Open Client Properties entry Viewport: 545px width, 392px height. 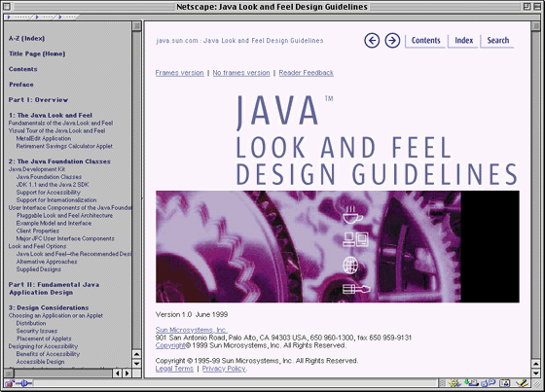pos(38,231)
